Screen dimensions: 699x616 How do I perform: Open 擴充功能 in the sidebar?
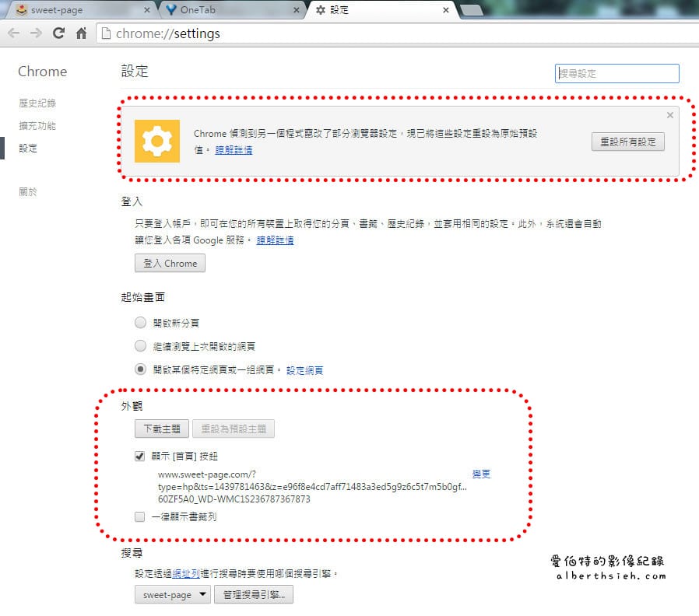tap(37, 126)
